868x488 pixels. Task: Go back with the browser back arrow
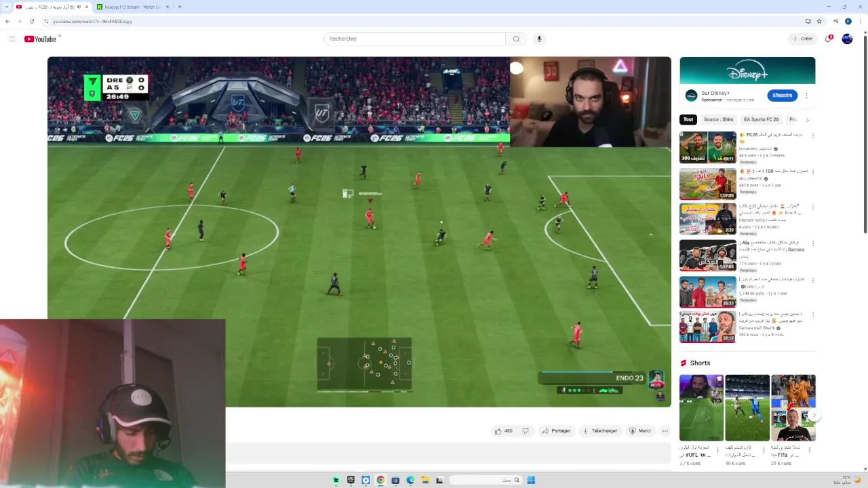point(7,21)
